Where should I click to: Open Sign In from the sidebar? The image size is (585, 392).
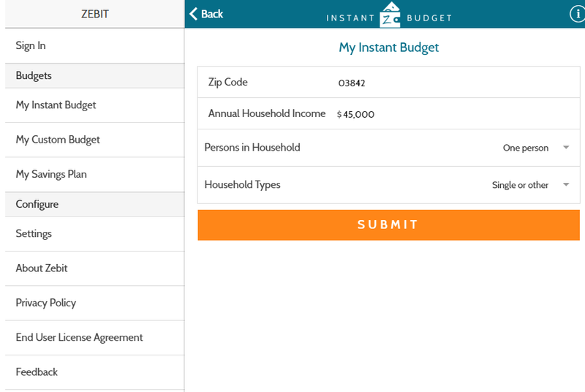click(x=95, y=46)
